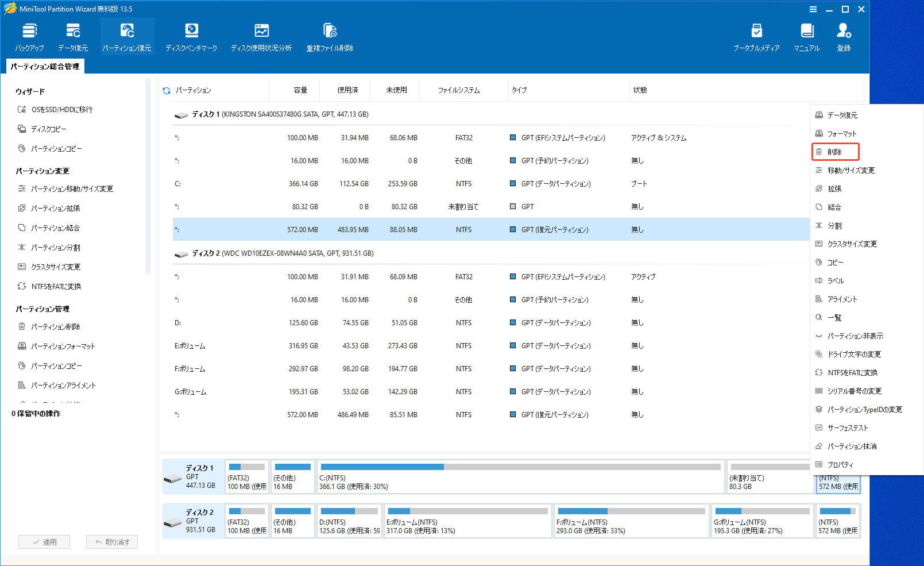Screen dimensions: 924x566
Task: Choose 削除 from the context menu
Action: pos(835,151)
